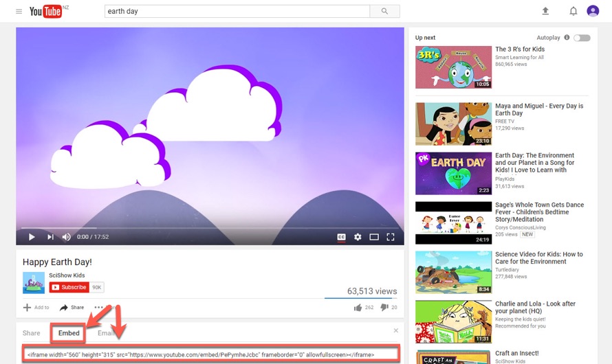Open Craft an Insect! title link

click(x=517, y=353)
